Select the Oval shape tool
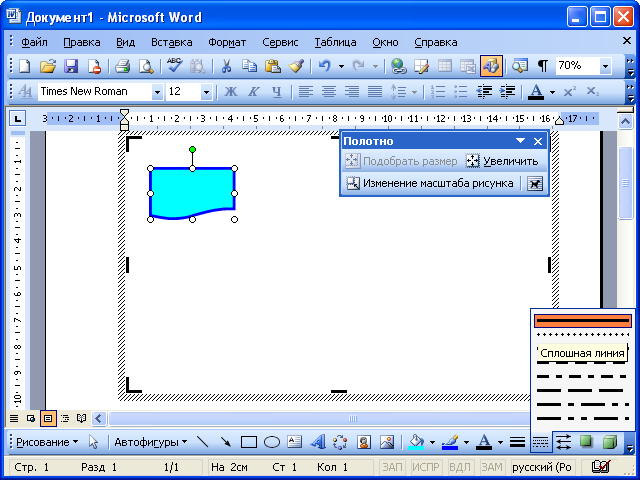640x480 pixels. [271, 441]
